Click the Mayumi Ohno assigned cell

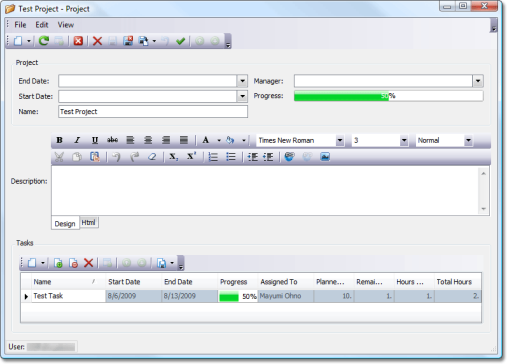tap(286, 296)
